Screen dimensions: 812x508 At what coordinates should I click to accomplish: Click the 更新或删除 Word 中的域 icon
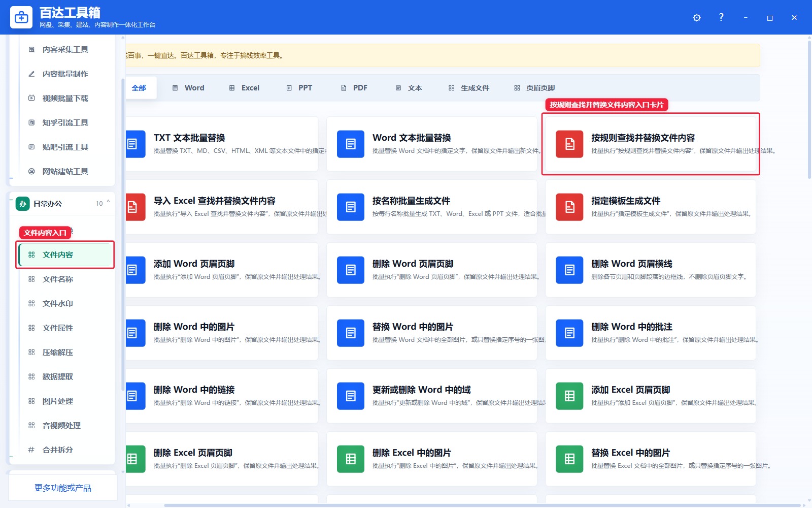pos(351,396)
